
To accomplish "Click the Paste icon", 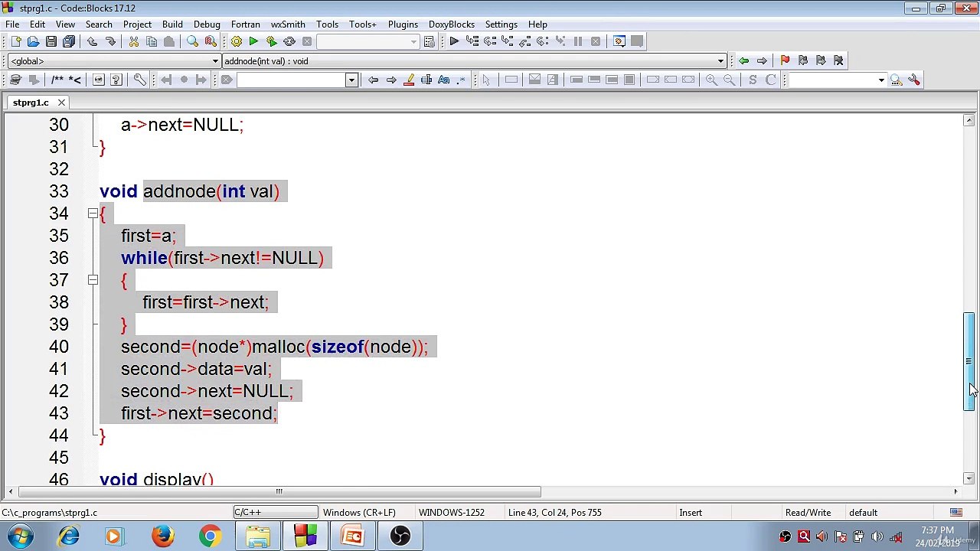I will coord(168,41).
